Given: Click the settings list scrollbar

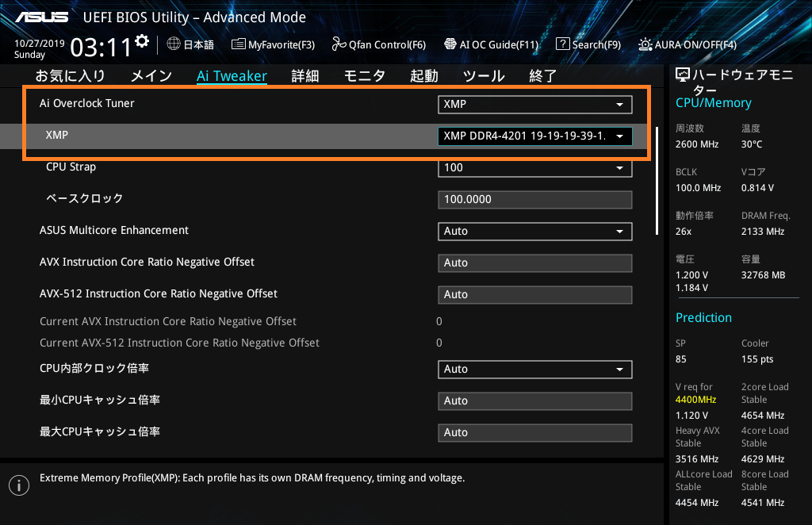Looking at the screenshot, I should click(x=657, y=181).
